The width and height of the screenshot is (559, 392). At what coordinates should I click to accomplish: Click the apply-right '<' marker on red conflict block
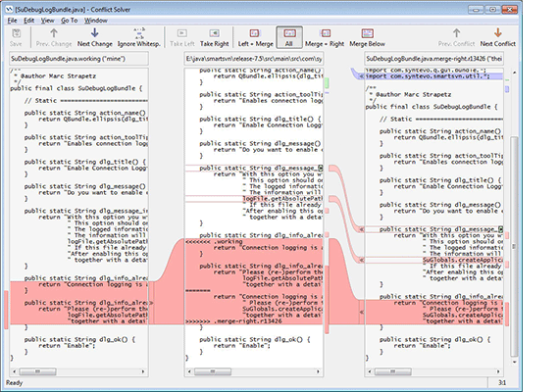tap(362, 313)
